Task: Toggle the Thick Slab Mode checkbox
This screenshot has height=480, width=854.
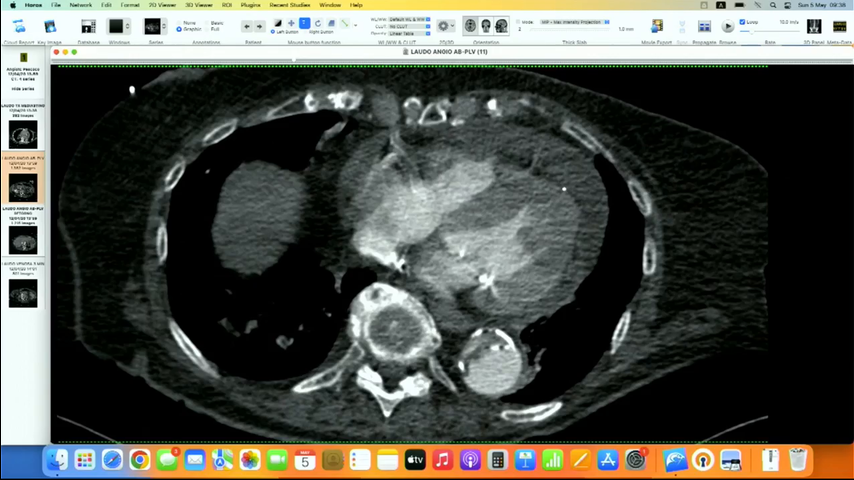Action: (518, 22)
